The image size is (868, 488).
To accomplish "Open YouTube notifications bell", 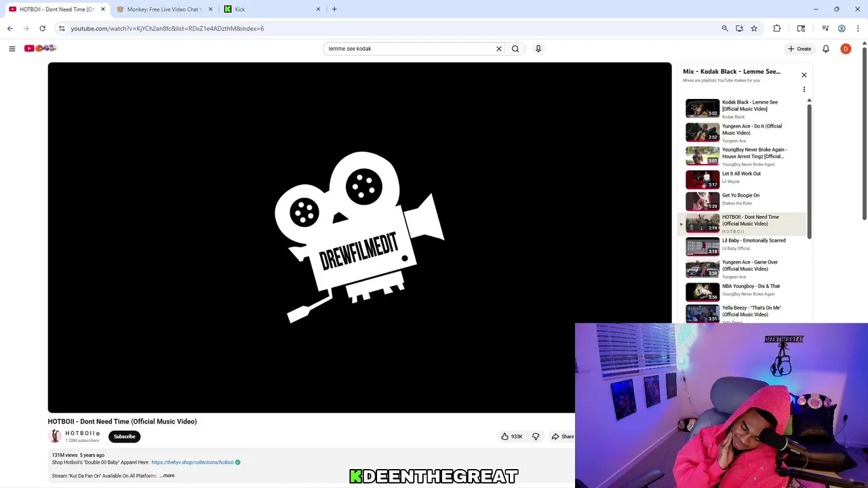I will click(x=826, y=49).
